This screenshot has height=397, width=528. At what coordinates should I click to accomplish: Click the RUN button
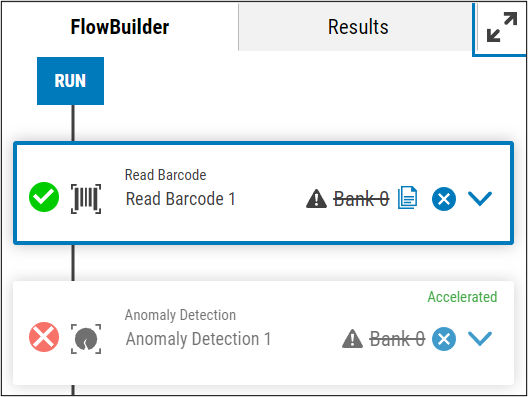70,81
